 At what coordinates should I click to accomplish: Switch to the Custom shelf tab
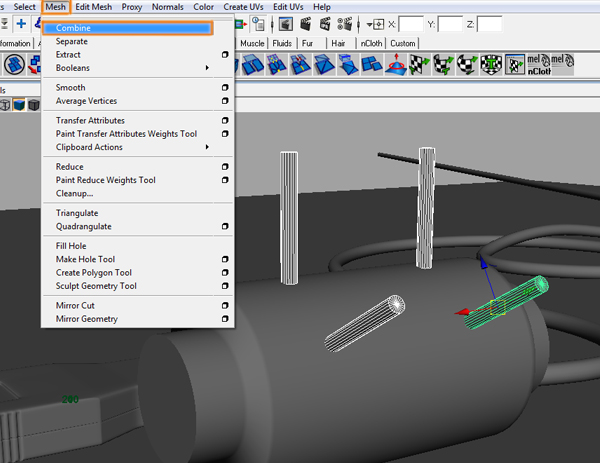coord(403,43)
